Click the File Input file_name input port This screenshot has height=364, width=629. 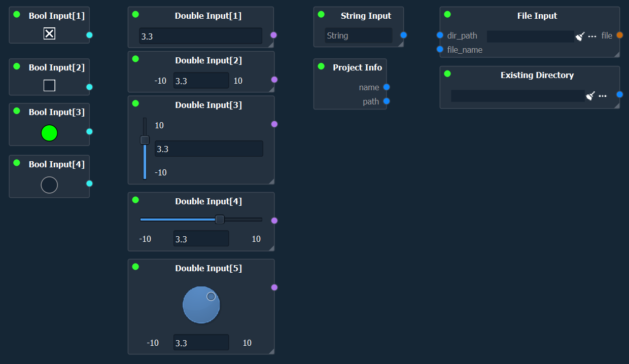(440, 49)
